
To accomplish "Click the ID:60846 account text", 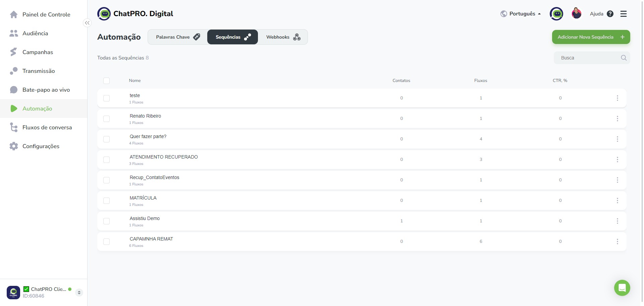I will pos(34,296).
